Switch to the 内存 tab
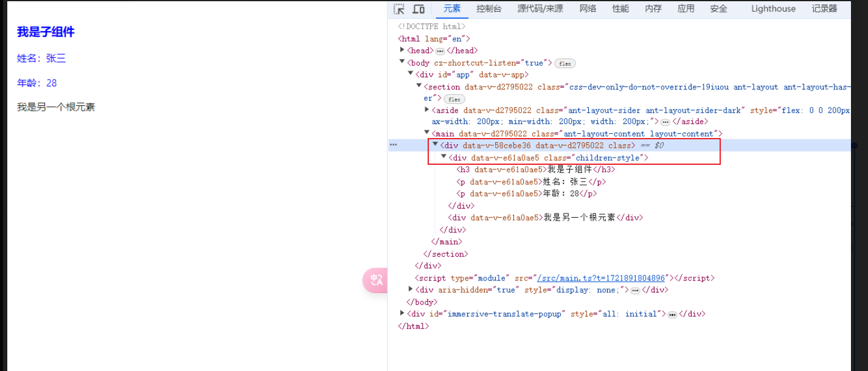This screenshot has width=868, height=371. coord(653,9)
